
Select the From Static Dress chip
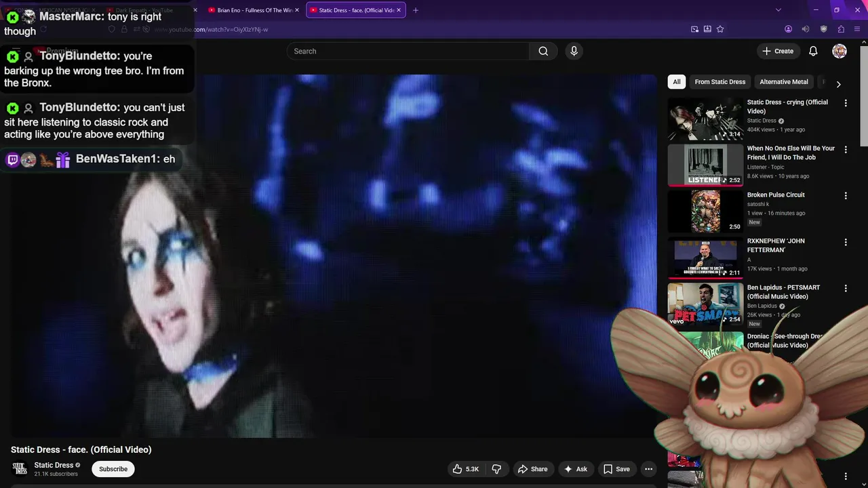(719, 81)
